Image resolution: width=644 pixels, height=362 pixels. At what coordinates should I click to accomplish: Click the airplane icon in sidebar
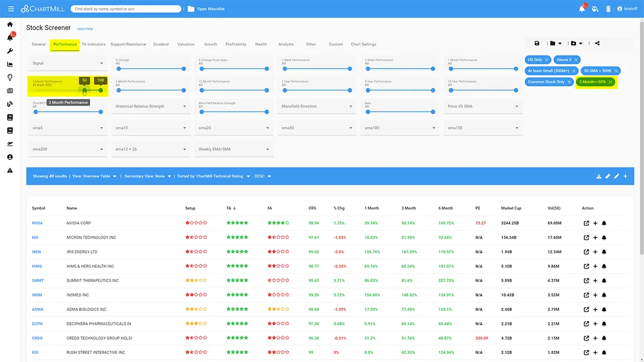point(10,144)
